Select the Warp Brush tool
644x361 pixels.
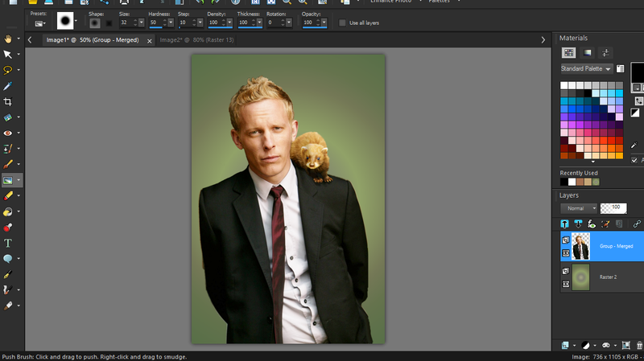pyautogui.click(x=8, y=290)
